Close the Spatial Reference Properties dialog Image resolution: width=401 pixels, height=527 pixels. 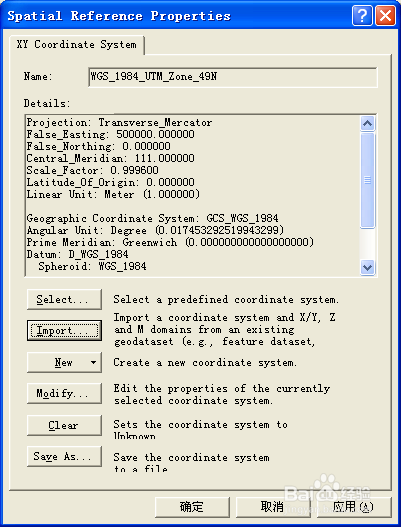(385, 15)
